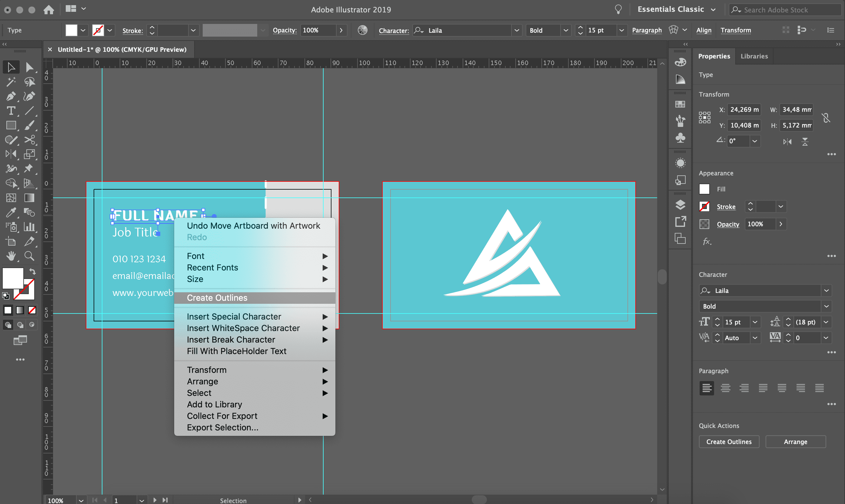Screen dimensions: 845x504
Task: Select the Hand tool
Action: tap(11, 256)
